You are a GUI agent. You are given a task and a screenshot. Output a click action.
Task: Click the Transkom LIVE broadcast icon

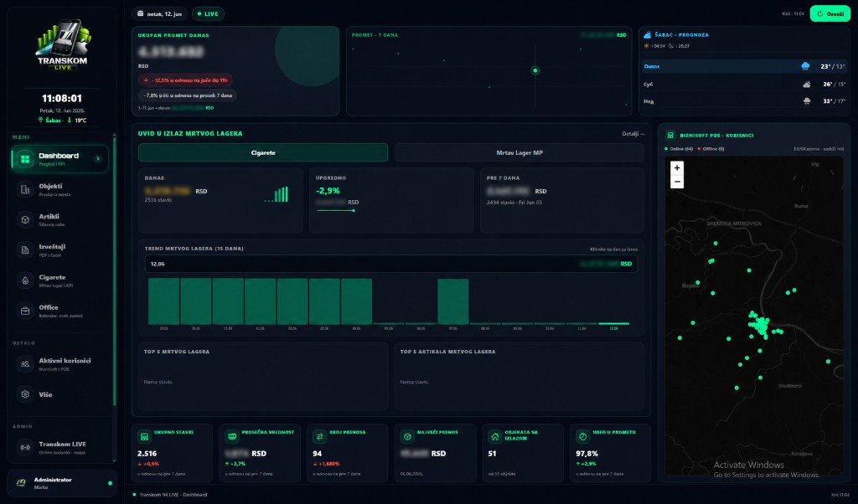[x=25, y=447]
